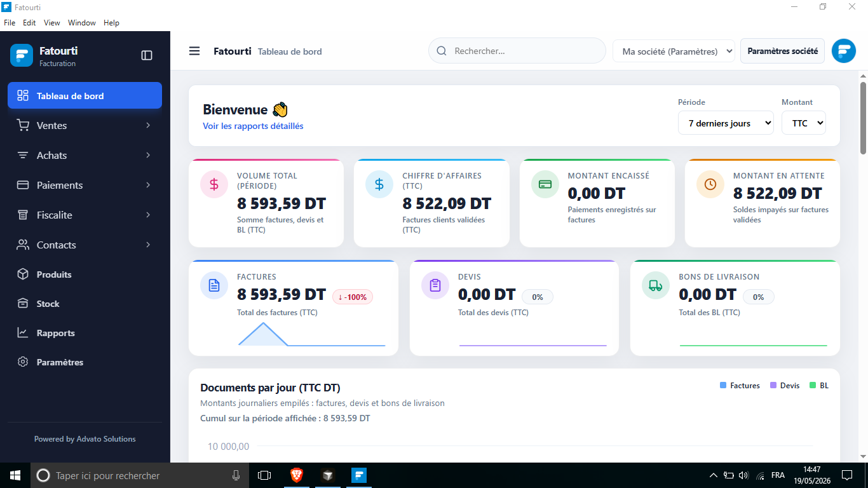This screenshot has height=488, width=868.
Task: Open the Ma société (Paramètres) dropdown
Action: tap(674, 51)
